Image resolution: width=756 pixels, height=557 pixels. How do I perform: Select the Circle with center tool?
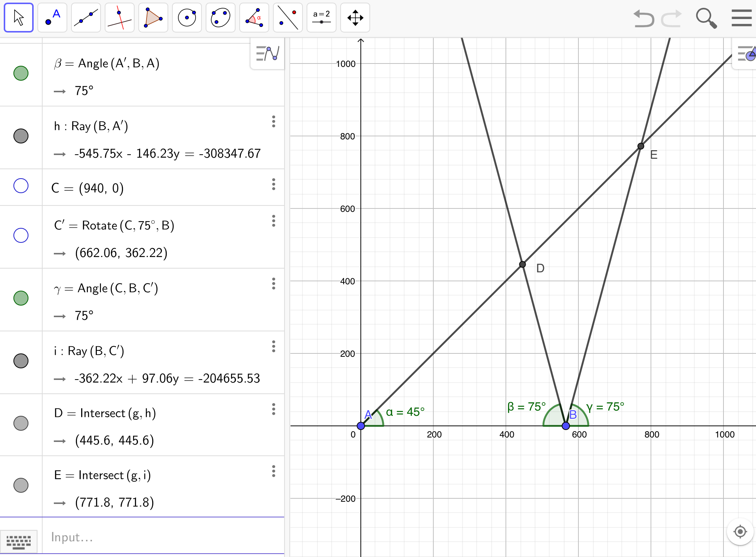click(187, 18)
